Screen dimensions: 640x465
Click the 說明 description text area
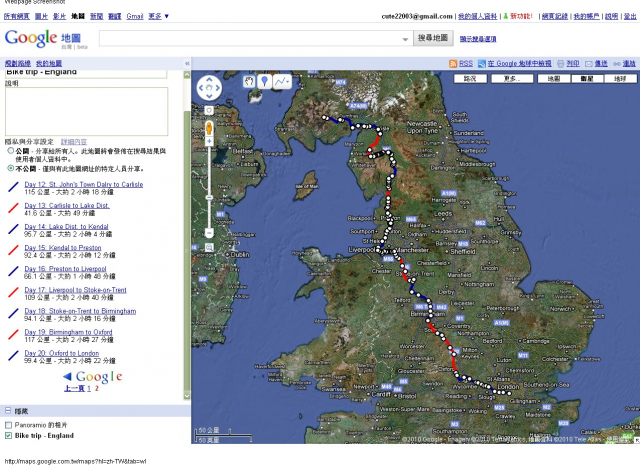87,111
